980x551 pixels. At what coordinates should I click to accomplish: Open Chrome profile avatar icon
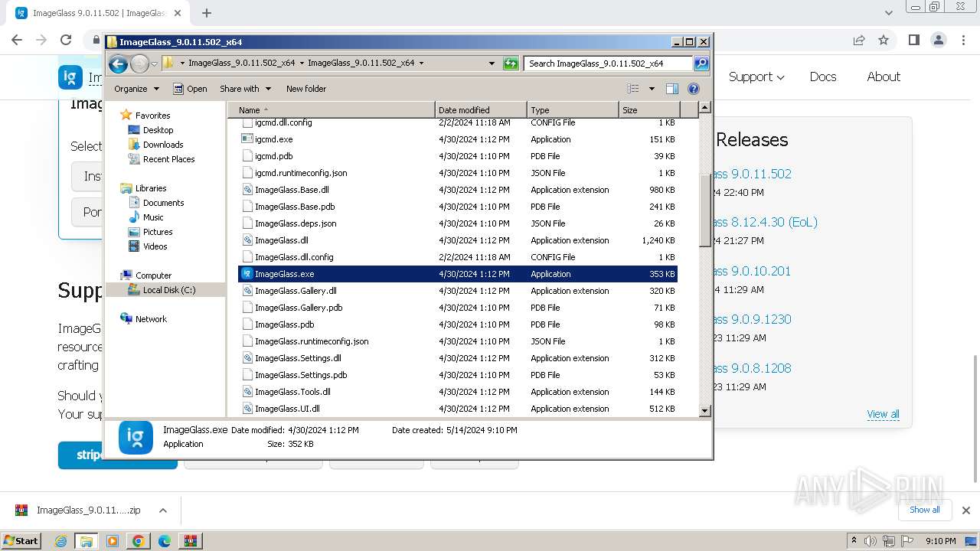(x=939, y=40)
